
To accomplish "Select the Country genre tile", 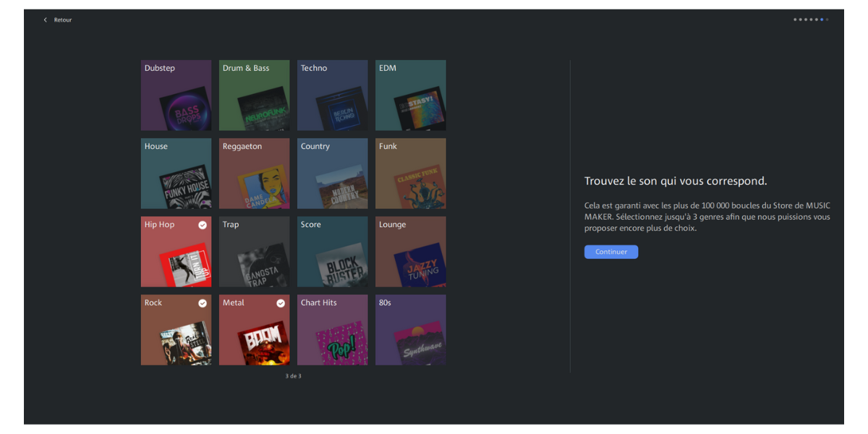I will click(x=332, y=174).
